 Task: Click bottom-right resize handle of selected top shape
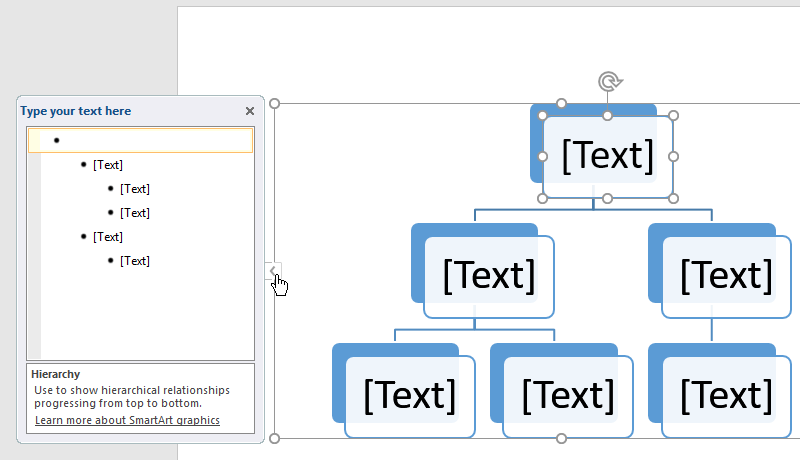point(673,198)
